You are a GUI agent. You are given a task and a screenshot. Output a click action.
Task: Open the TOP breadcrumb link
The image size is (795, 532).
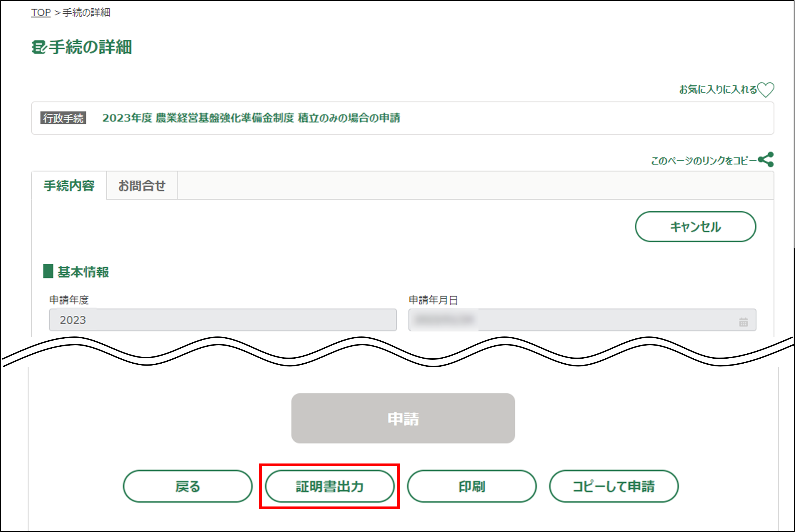41,12
